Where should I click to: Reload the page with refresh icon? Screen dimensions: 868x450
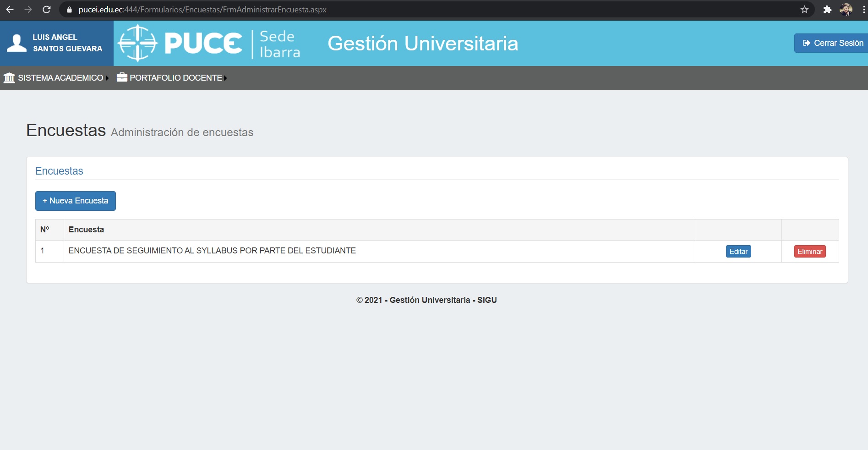[x=46, y=10]
